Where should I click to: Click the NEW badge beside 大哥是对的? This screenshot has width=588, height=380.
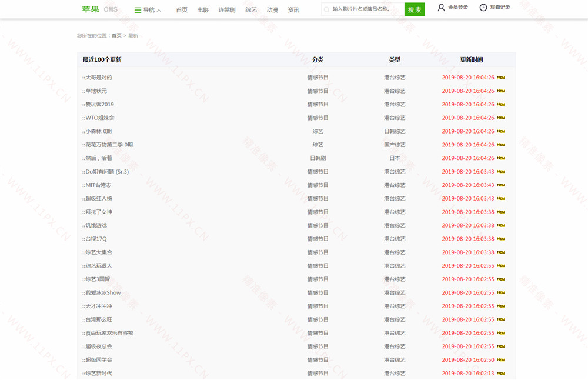[x=501, y=78]
